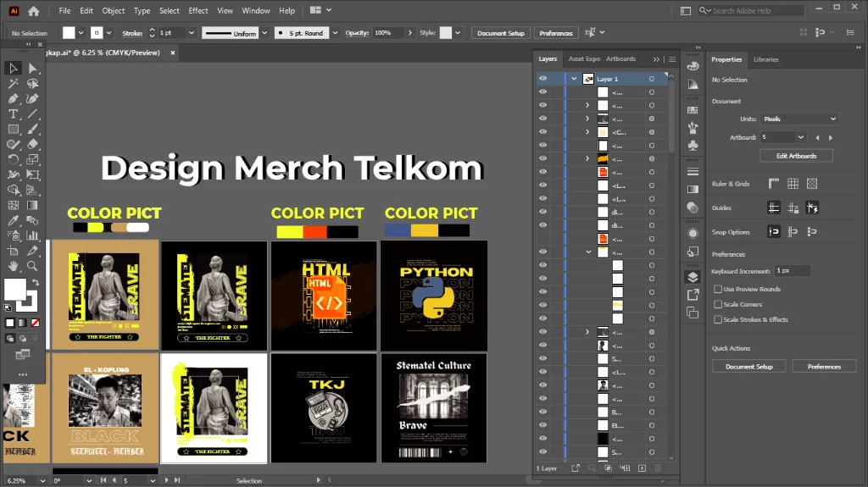Open the Units dropdown showing Pixels
Viewport: 868px width, 487px height.
coord(798,119)
